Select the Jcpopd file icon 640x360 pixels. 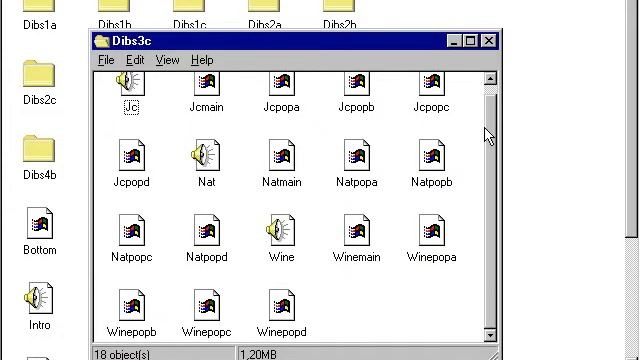(131, 155)
